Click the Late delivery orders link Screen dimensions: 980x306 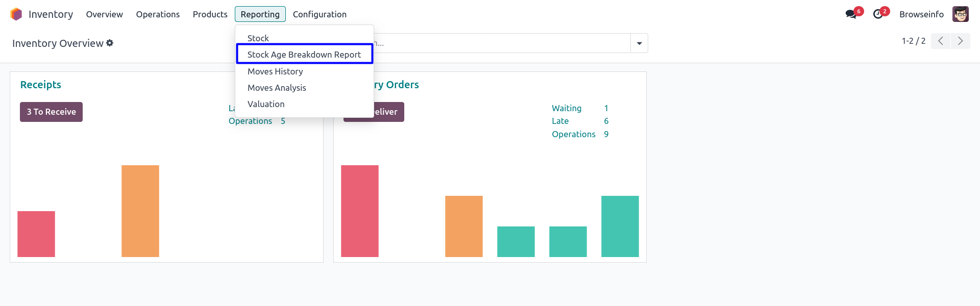tap(560, 121)
